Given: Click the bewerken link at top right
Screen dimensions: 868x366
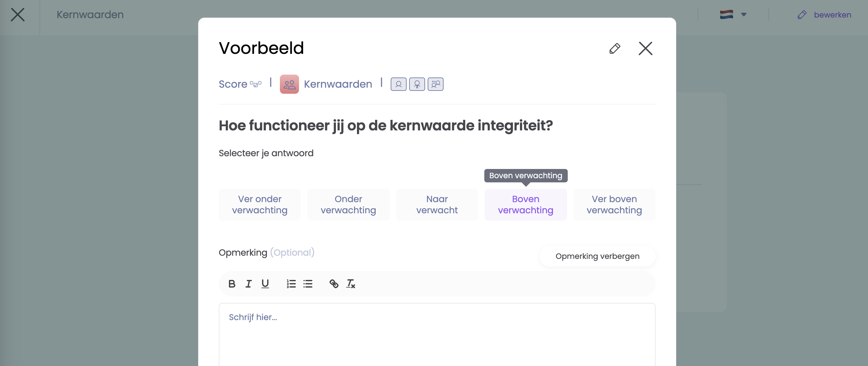Looking at the screenshot, I should [x=832, y=14].
